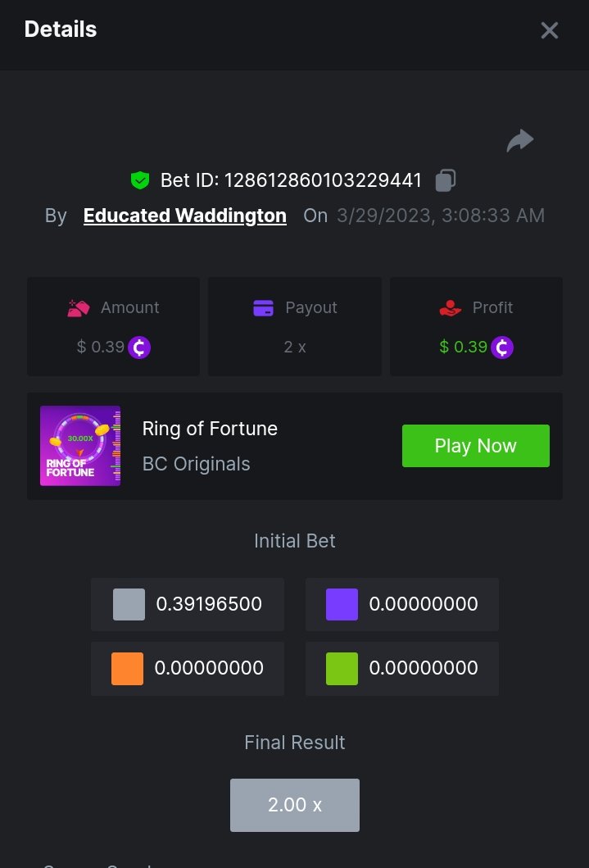Click the 2.00 x final result tile
This screenshot has width=589, height=868.
tap(295, 805)
